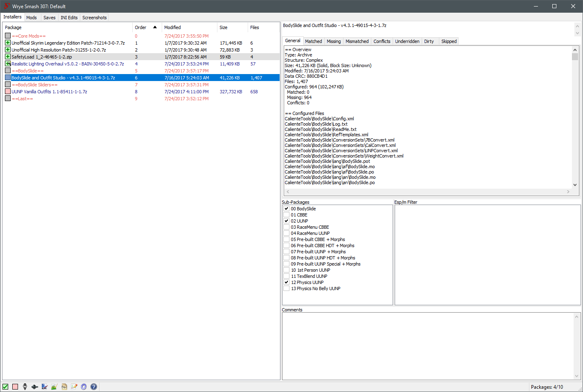Click the Wrye Smash title bar icon

point(7,6)
